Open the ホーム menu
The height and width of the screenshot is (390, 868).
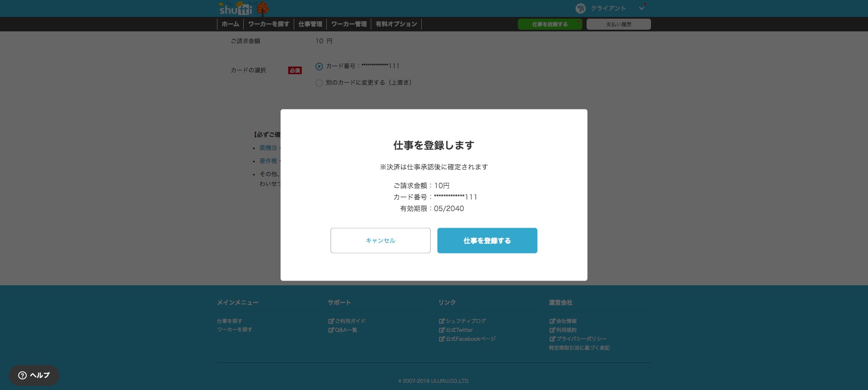tap(230, 24)
